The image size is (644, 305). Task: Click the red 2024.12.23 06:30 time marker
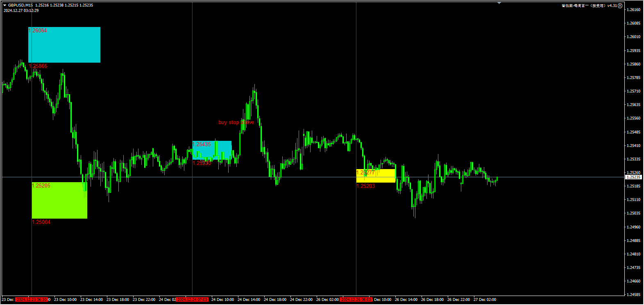[x=32, y=300]
